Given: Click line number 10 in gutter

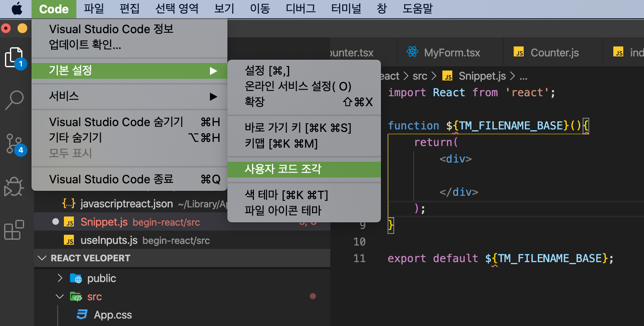Looking at the screenshot, I should [x=359, y=242].
